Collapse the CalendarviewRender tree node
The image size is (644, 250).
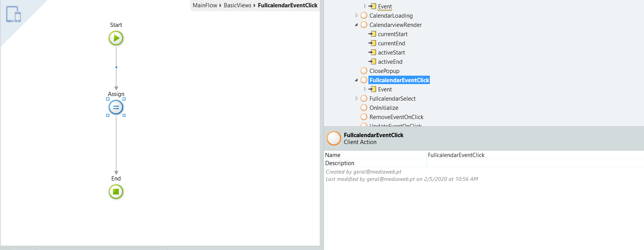tap(357, 25)
